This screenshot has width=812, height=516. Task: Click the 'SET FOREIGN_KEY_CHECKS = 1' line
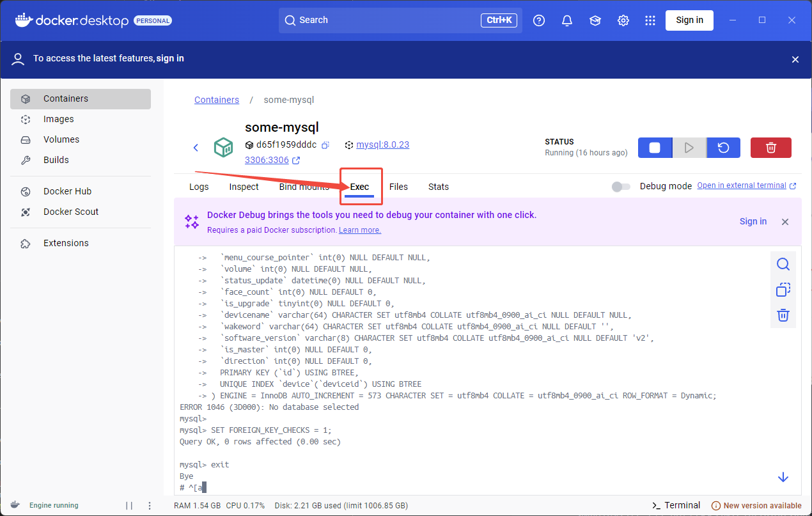tap(256, 430)
